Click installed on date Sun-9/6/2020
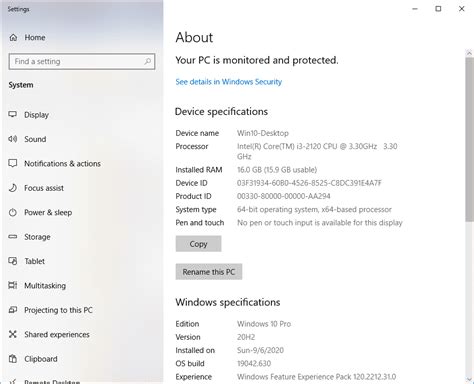Image resolution: width=474 pixels, height=384 pixels. [x=260, y=350]
